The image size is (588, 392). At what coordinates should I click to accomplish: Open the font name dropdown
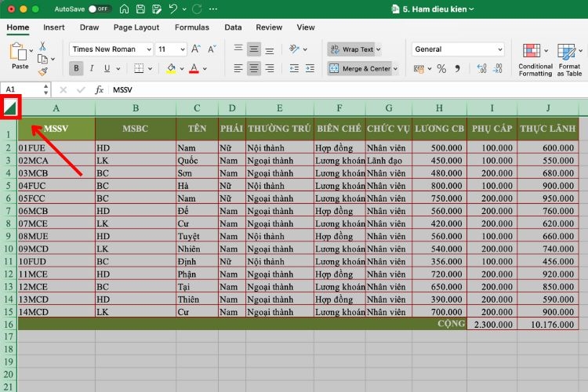(149, 49)
